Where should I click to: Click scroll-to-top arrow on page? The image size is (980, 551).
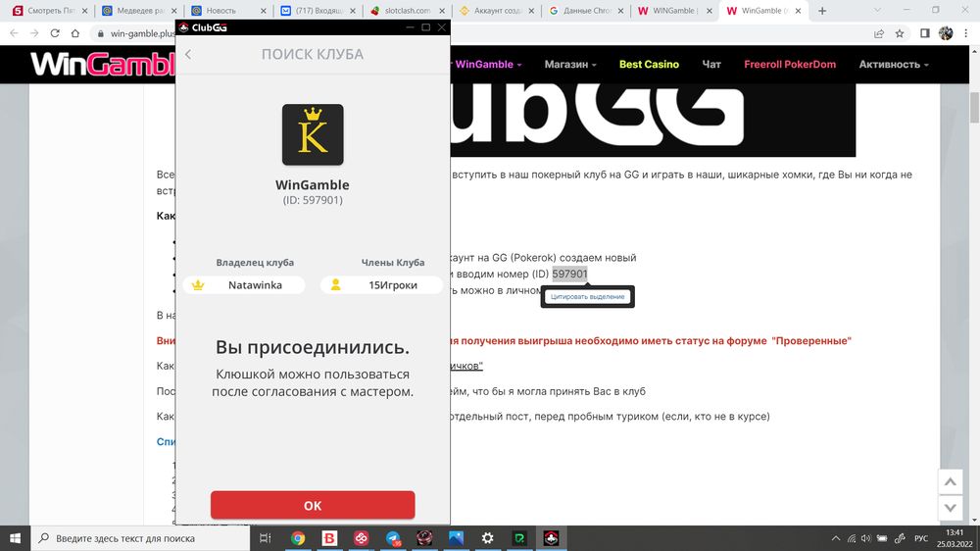pyautogui.click(x=950, y=481)
